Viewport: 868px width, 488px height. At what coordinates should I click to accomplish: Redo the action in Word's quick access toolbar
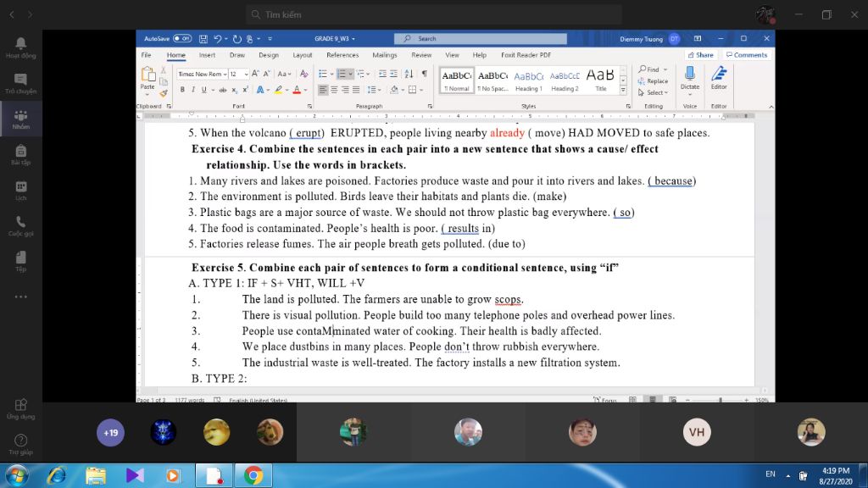[237, 39]
